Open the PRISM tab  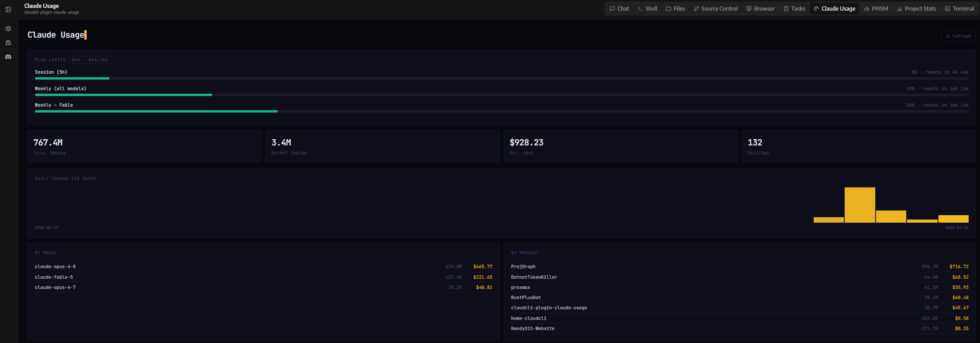876,9
